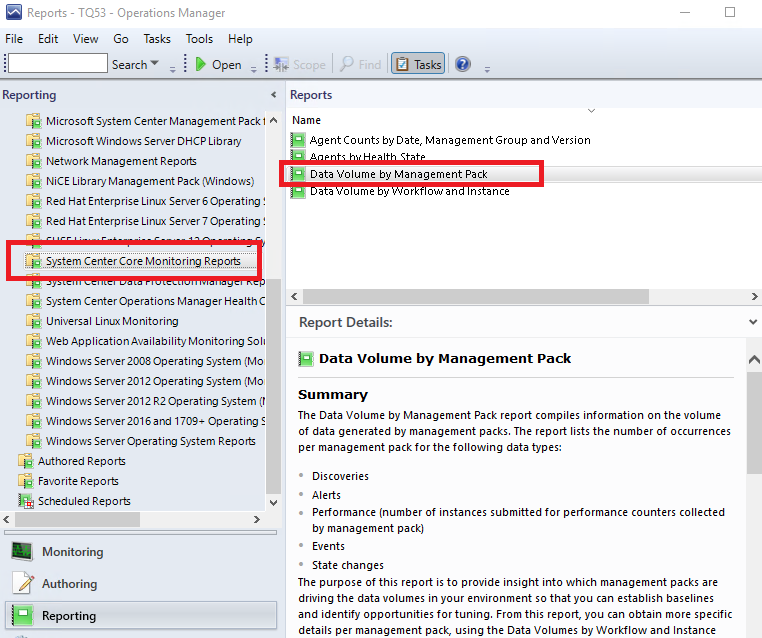Click the Operations Manager app icon in title bar
This screenshot has height=638, width=762.
tap(14, 12)
